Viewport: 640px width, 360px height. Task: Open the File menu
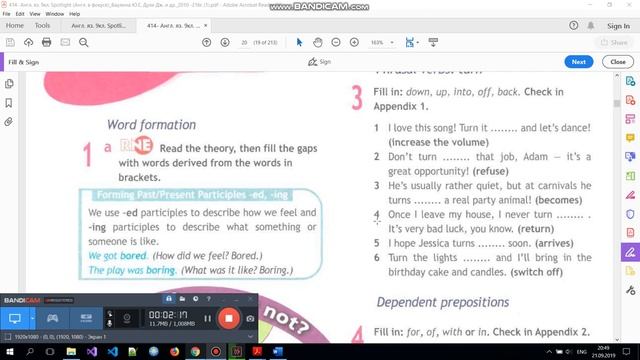(x=7, y=14)
